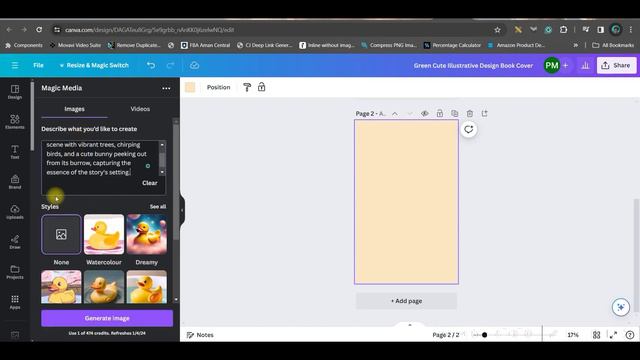Open the Brand sidebar panel
The height and width of the screenshot is (360, 640).
point(15,182)
